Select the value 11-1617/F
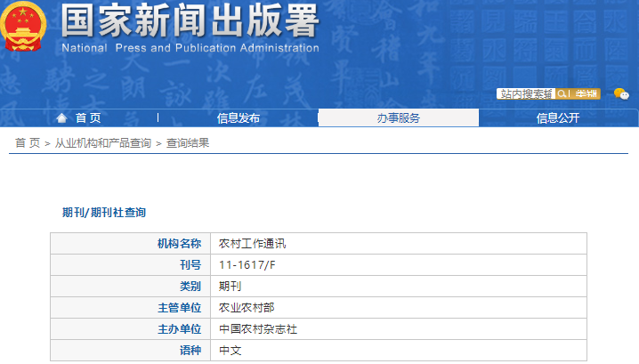 (247, 265)
